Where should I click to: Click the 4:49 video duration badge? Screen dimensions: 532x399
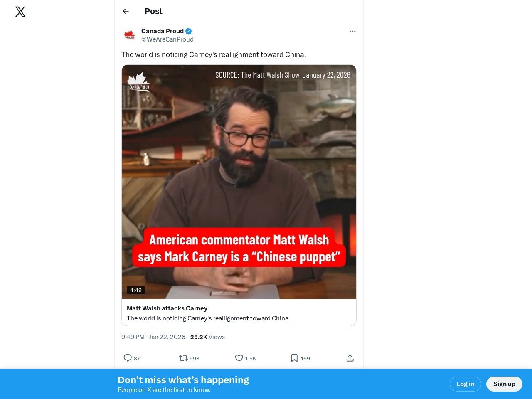click(136, 290)
